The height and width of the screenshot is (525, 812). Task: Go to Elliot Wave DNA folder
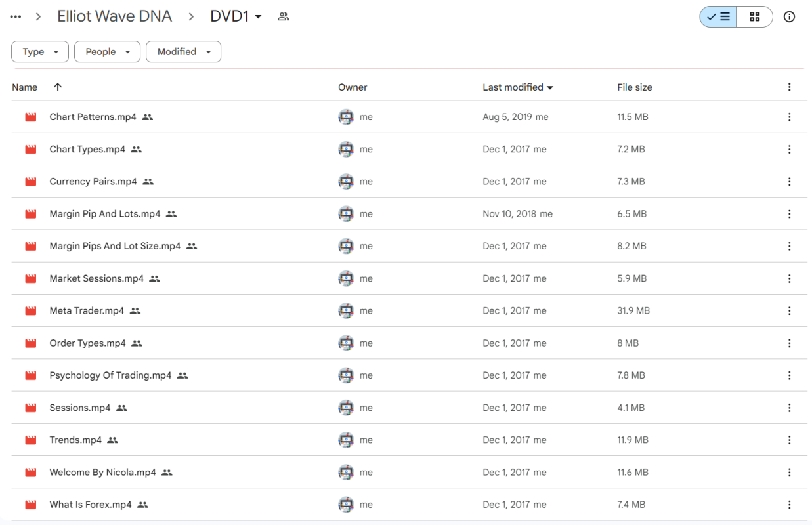coord(114,17)
